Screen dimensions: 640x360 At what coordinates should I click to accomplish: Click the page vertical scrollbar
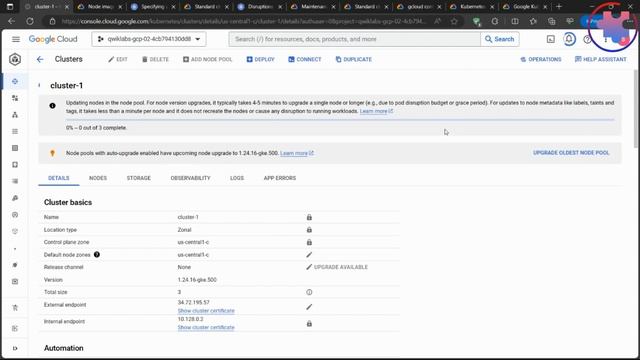pos(636,109)
